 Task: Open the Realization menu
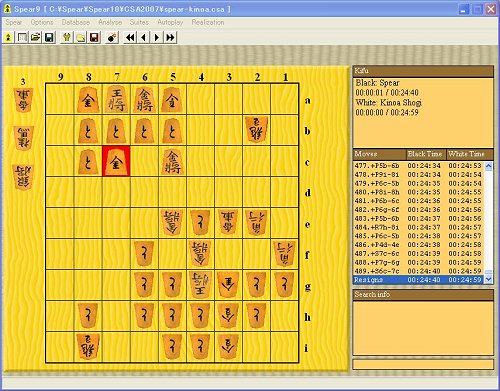pyautogui.click(x=208, y=22)
